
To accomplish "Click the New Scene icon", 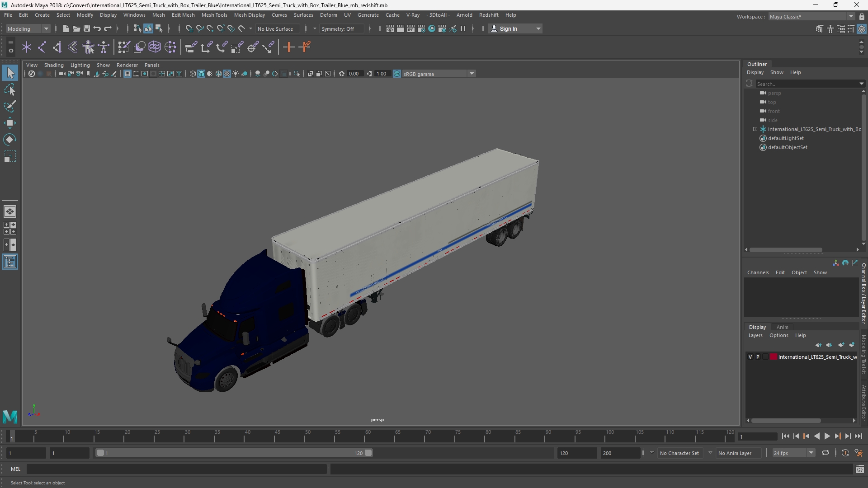I will [x=66, y=28].
